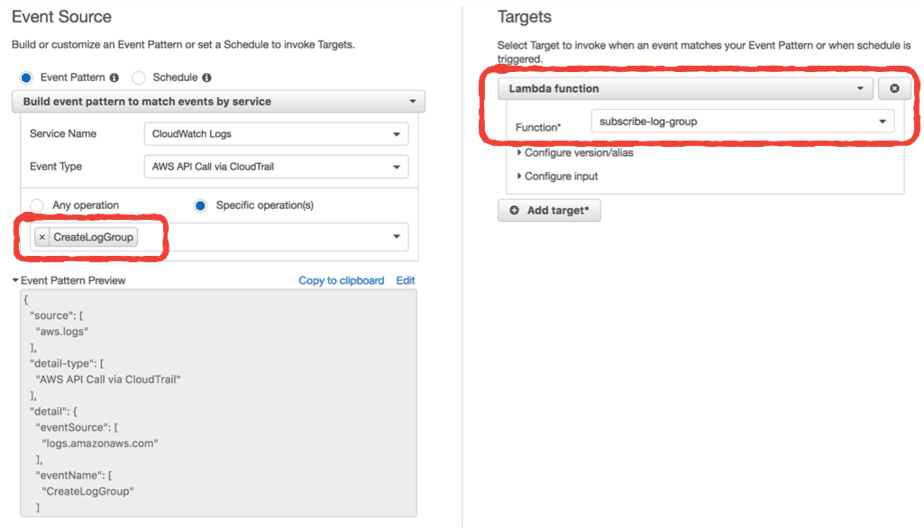Click the Edit event pattern link
This screenshot has height=528, width=924.
click(x=405, y=281)
